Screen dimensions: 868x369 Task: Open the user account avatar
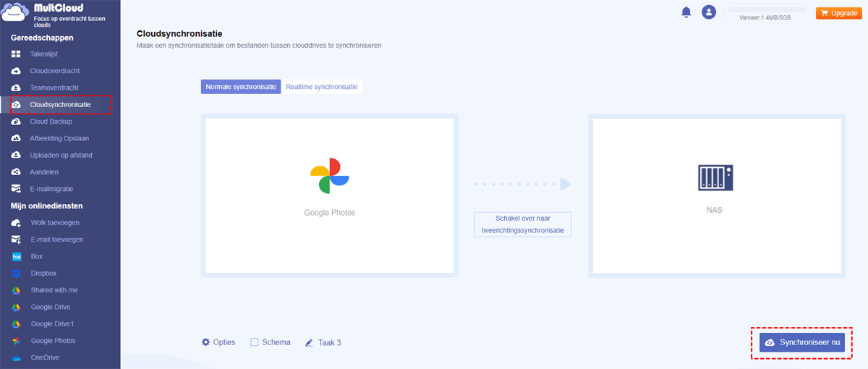(709, 12)
